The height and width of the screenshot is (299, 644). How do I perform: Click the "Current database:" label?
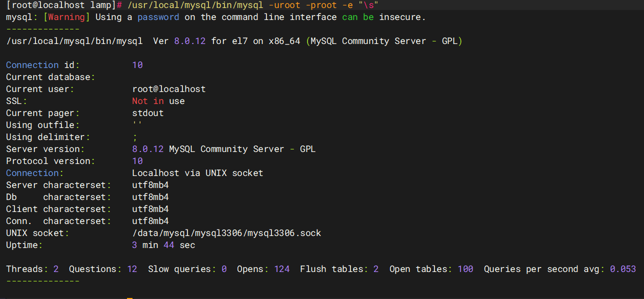click(x=51, y=77)
